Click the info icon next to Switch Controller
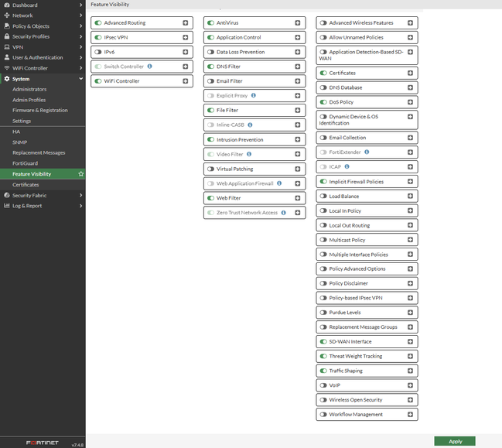 149,67
